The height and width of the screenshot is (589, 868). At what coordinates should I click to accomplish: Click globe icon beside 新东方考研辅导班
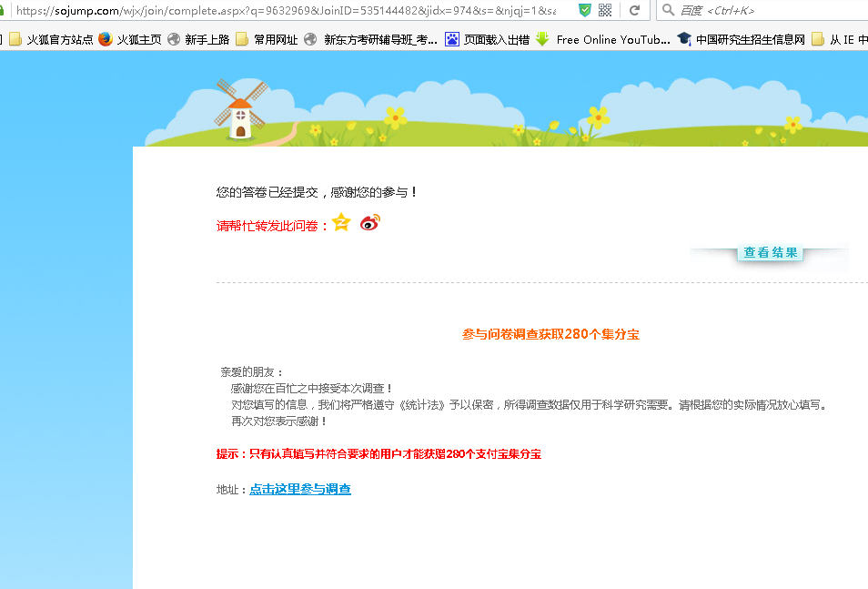[x=310, y=39]
